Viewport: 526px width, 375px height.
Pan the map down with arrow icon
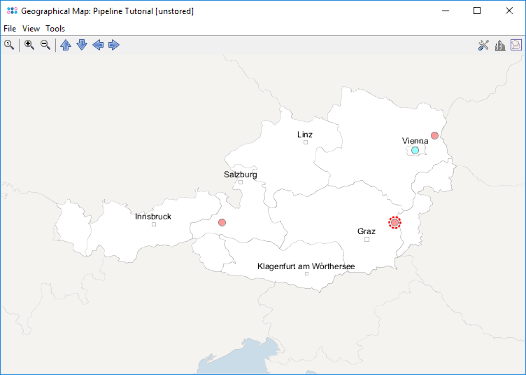click(x=82, y=45)
